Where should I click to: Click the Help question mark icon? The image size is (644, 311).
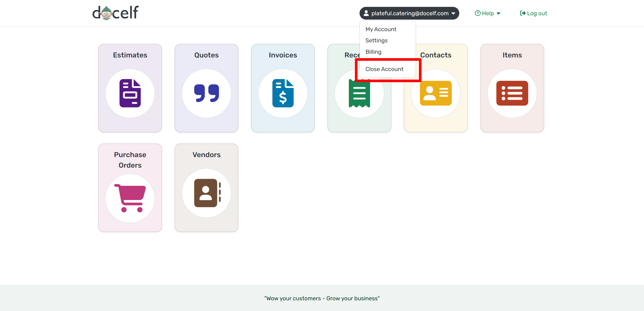point(478,13)
